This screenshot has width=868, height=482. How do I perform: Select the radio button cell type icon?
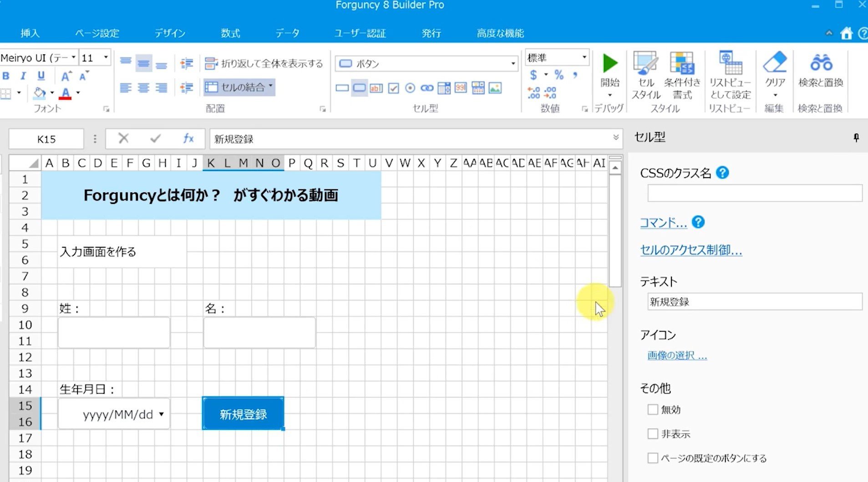coord(410,88)
